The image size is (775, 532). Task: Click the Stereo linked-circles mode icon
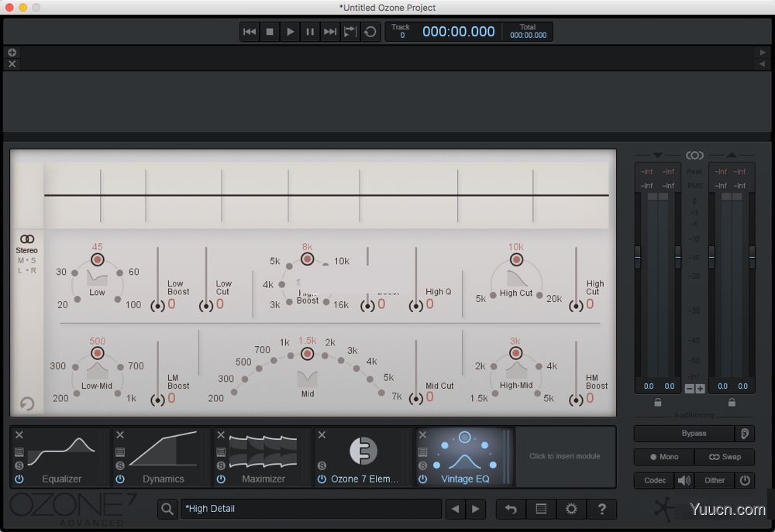27,239
